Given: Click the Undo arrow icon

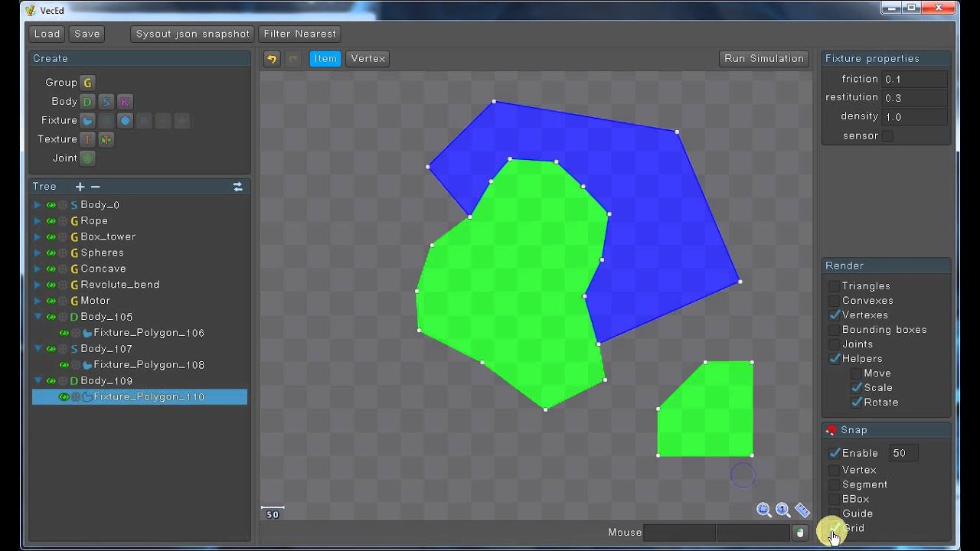Looking at the screenshot, I should point(272,59).
